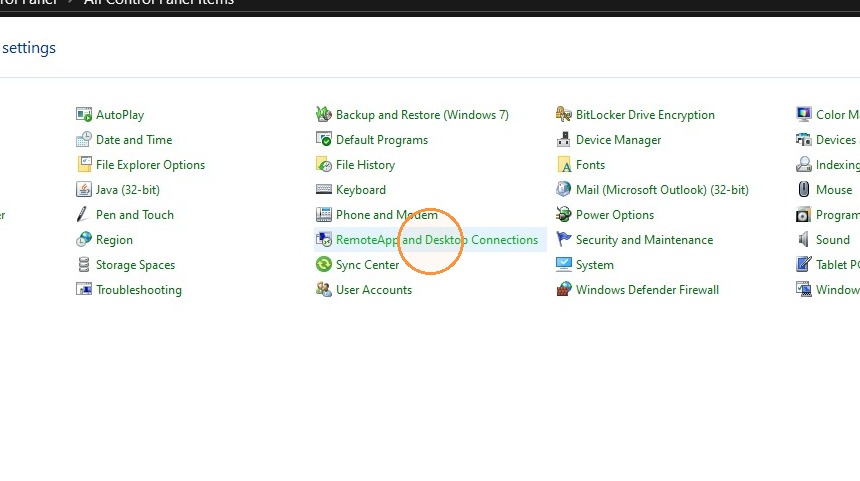Go to Default Programs link
The image size is (860, 481).
[382, 140]
